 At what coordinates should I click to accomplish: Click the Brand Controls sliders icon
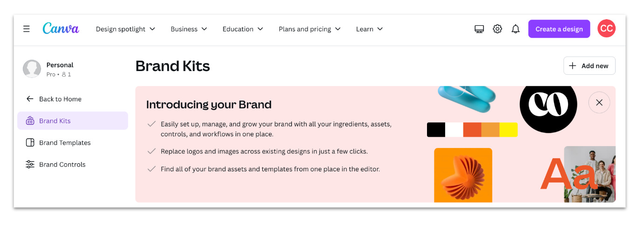tap(30, 164)
